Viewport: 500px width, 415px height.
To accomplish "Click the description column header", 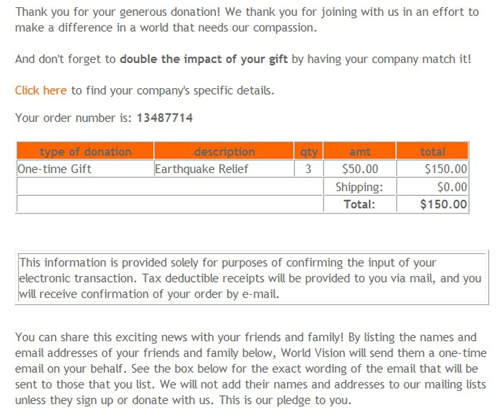I will click(224, 152).
